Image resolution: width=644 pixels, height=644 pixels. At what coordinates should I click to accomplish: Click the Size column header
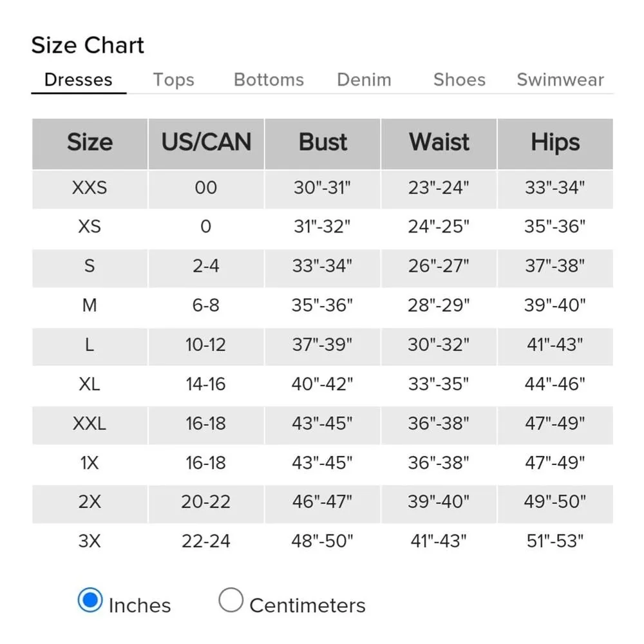click(x=90, y=142)
